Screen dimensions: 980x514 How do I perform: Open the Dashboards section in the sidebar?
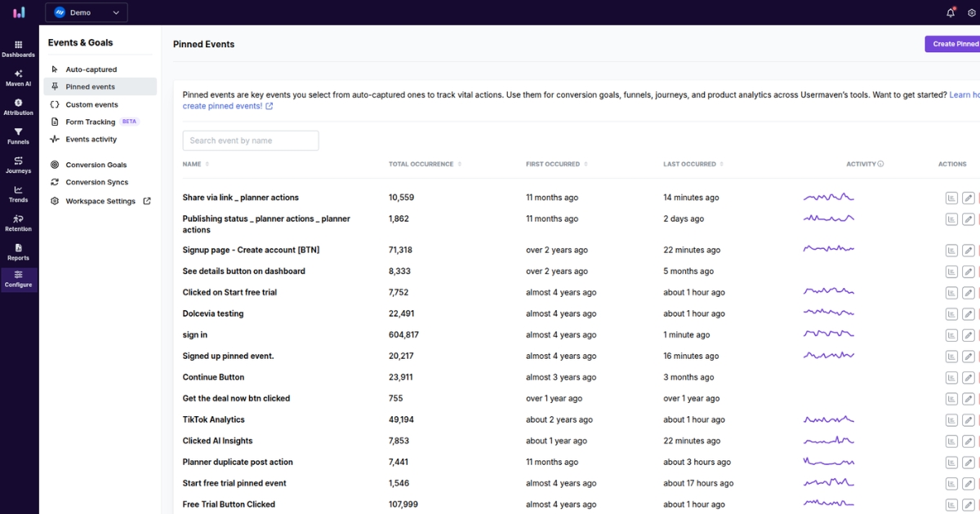click(x=19, y=49)
